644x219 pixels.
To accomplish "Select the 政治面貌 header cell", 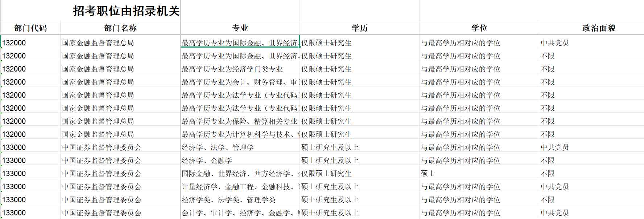I will coord(599,28).
